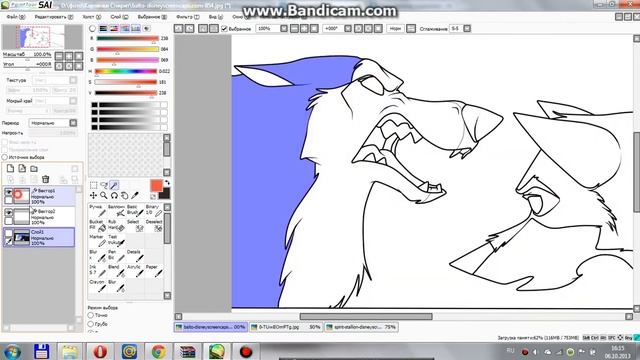
Task: Open Google Chrome from the taskbar
Action: pyautogui.click(x=159, y=351)
